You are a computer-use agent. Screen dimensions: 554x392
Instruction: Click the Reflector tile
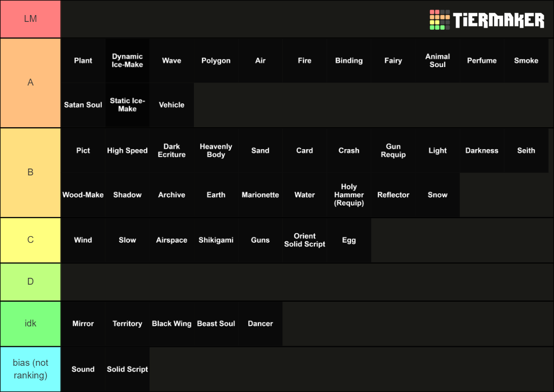point(393,195)
